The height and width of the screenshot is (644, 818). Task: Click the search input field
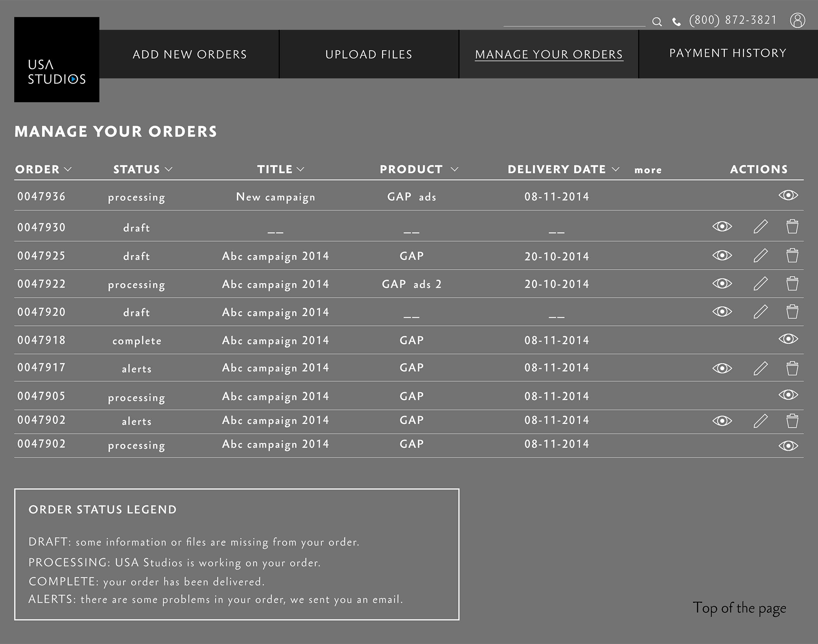(x=574, y=20)
